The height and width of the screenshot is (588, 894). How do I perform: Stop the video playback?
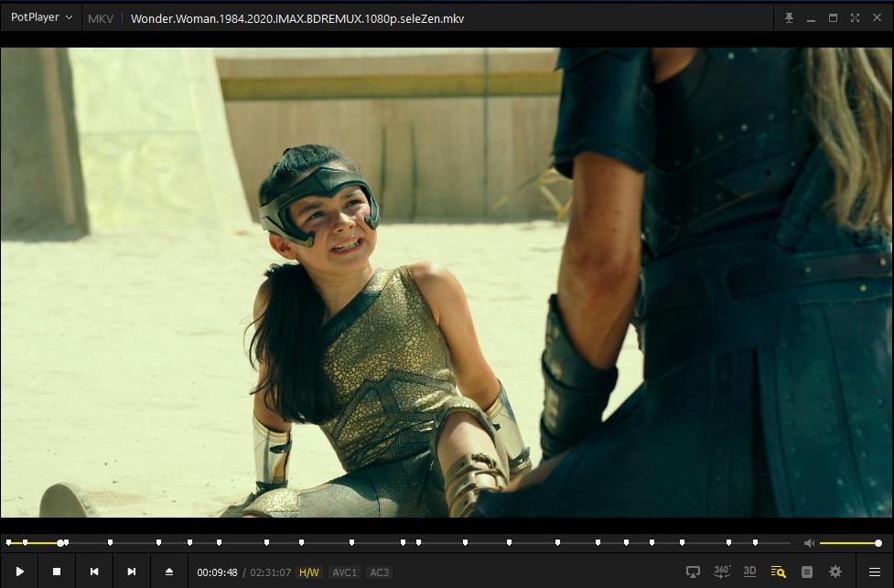(x=57, y=572)
